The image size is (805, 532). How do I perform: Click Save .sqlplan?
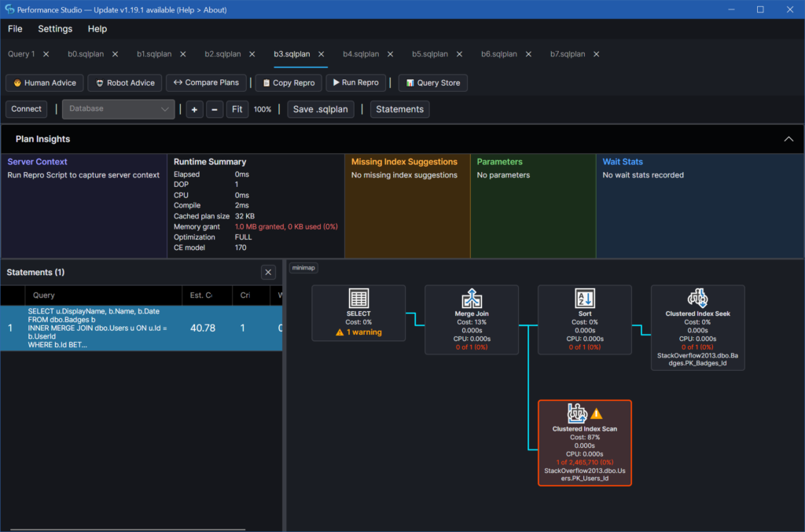pyautogui.click(x=321, y=109)
